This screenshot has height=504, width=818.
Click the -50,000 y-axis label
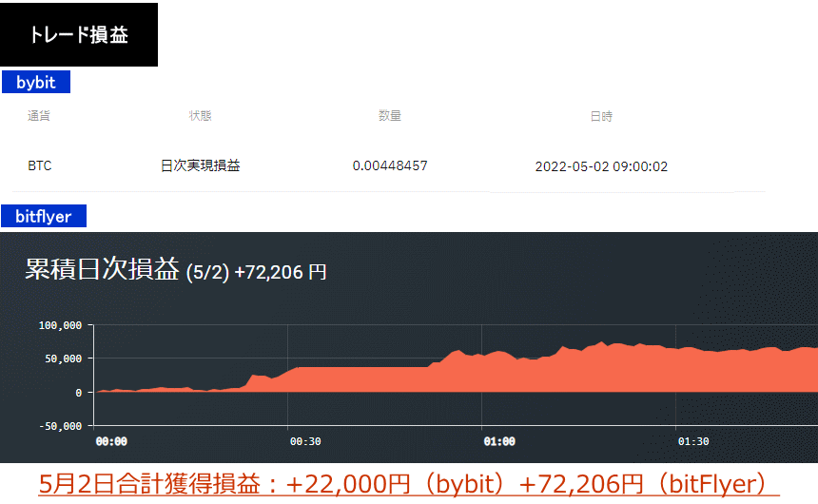click(x=61, y=425)
